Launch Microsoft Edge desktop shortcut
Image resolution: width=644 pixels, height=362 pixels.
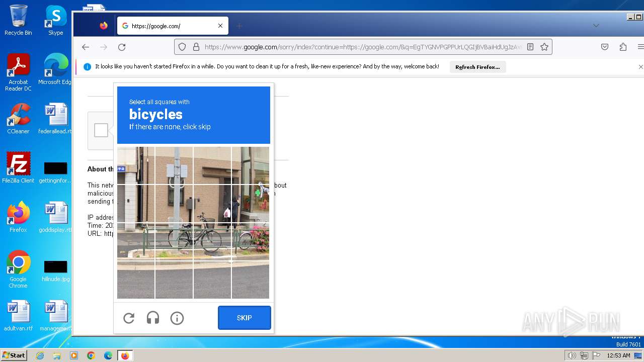(x=55, y=69)
